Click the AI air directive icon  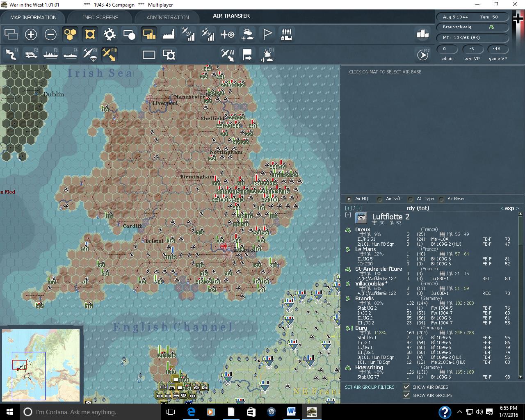[228, 54]
